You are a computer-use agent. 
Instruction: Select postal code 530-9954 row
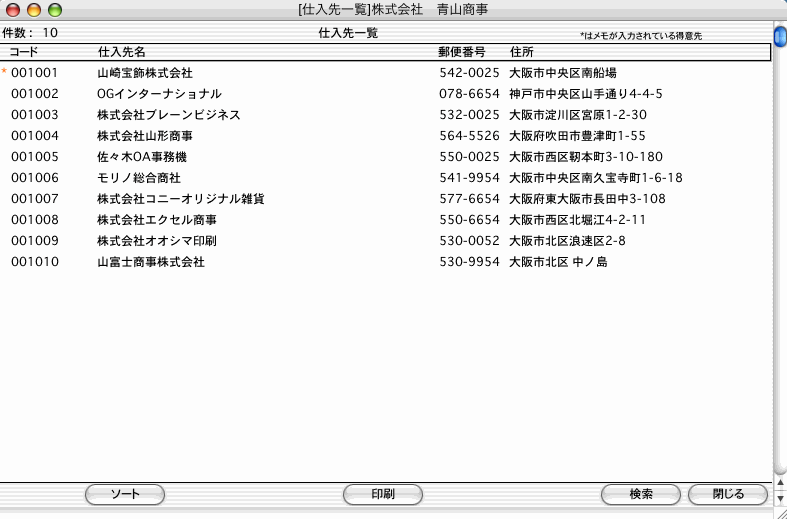tap(469, 262)
